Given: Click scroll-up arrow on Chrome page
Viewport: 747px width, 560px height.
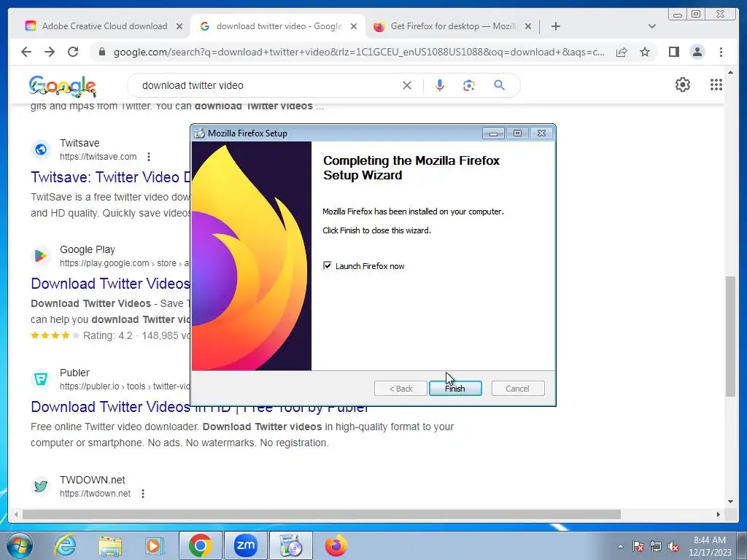Looking at the screenshot, I should pos(731,73).
